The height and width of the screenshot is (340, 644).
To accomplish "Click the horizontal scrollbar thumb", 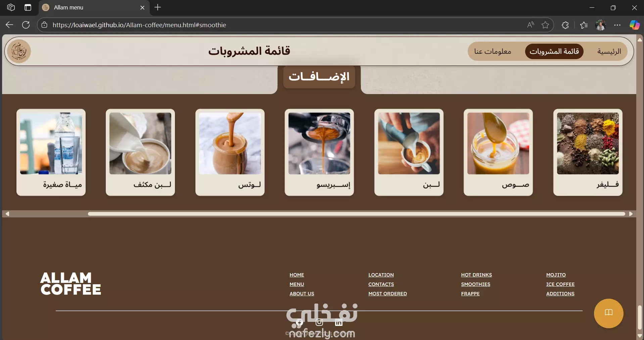I will tap(356, 214).
